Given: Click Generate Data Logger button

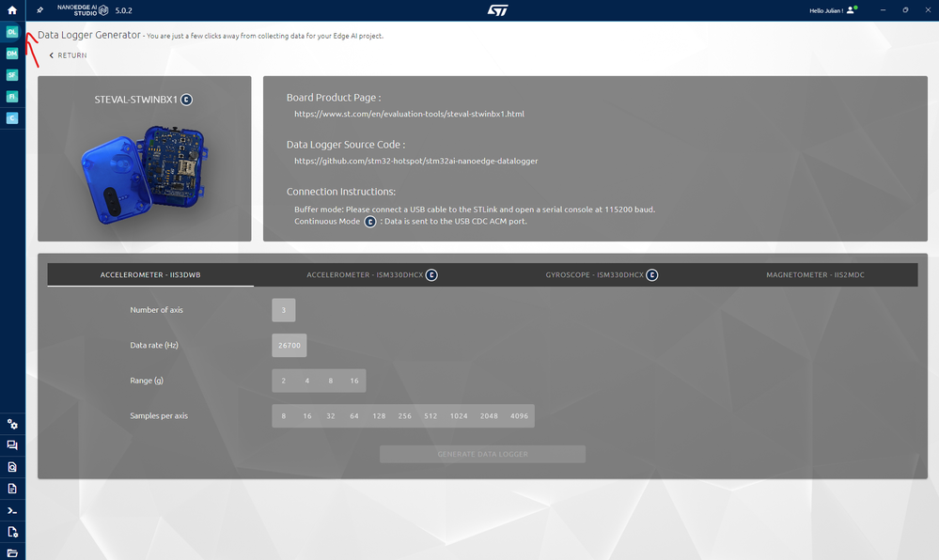Looking at the screenshot, I should click(483, 454).
